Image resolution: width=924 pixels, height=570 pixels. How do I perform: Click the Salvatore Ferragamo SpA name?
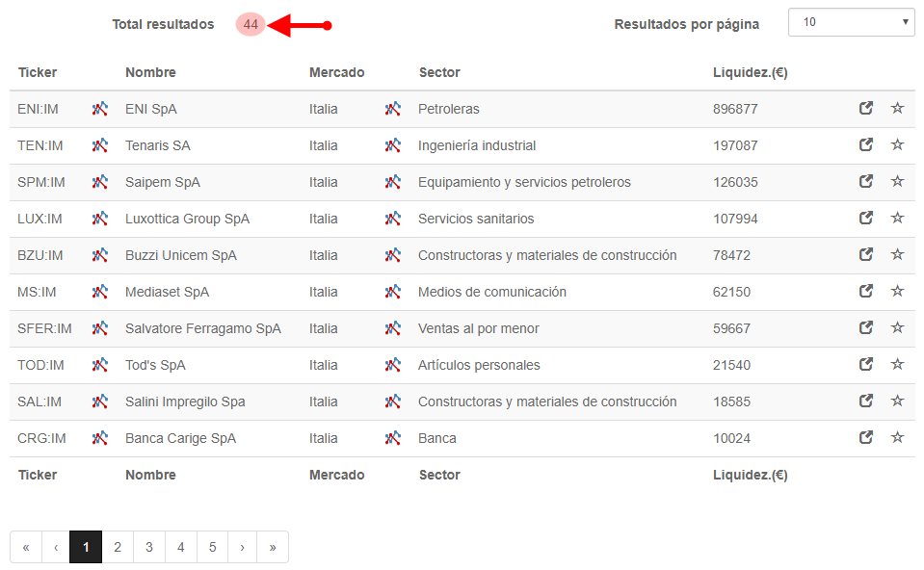coord(202,328)
